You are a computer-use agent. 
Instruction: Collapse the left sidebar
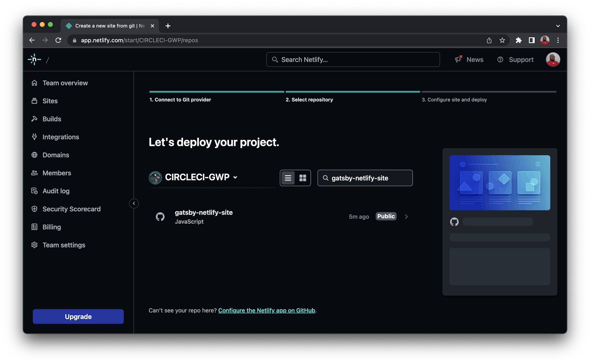[134, 203]
